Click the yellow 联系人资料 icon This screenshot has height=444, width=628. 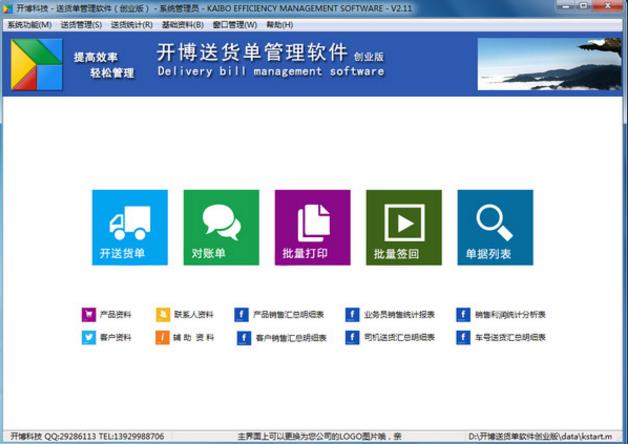[163, 314]
